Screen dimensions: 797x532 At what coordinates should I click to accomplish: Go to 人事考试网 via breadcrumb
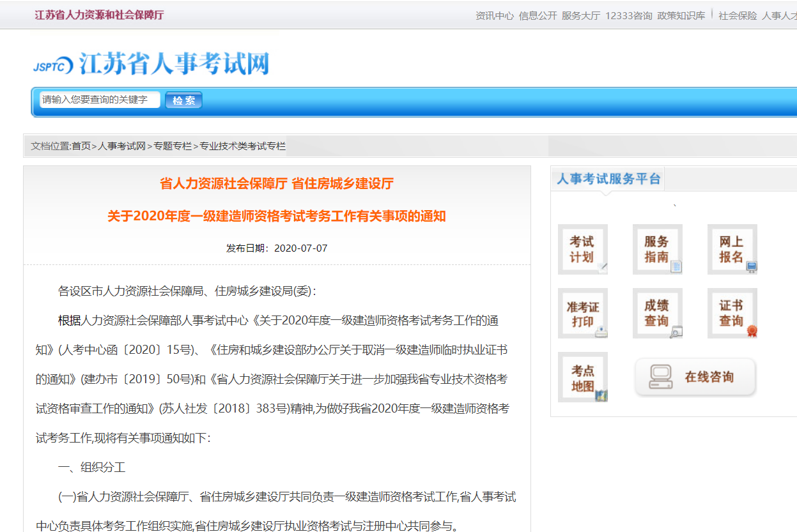[122, 146]
